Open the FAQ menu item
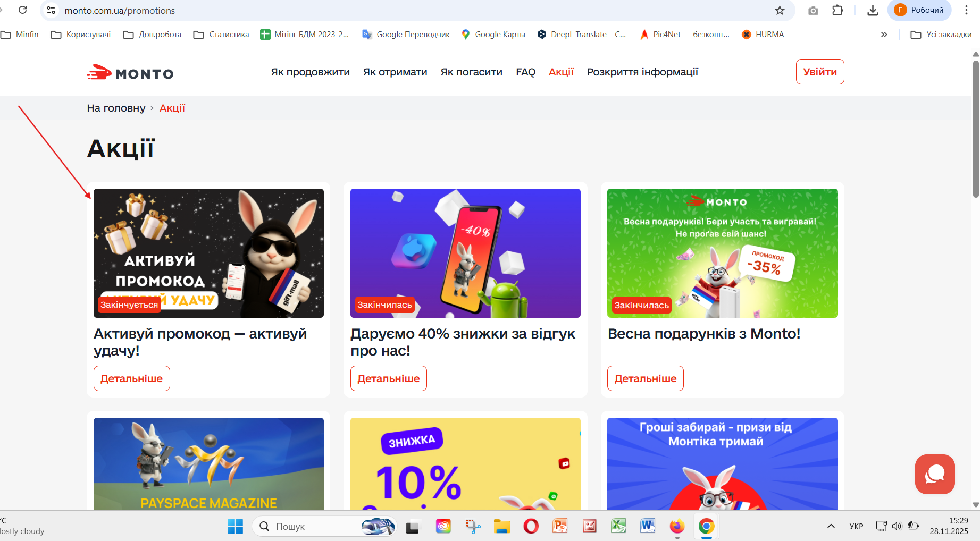The width and height of the screenshot is (980, 541). coord(526,72)
